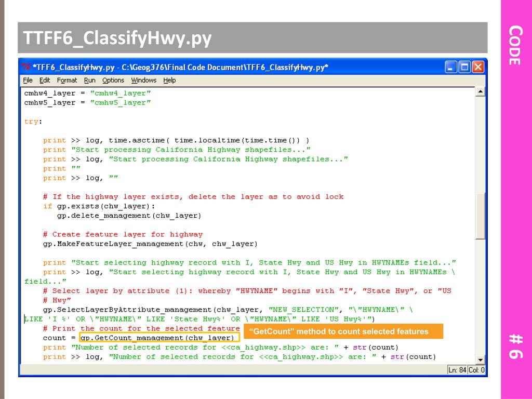532x399 pixels.
Task: Click the '# Hwy"' comment line
Action: tap(57, 300)
